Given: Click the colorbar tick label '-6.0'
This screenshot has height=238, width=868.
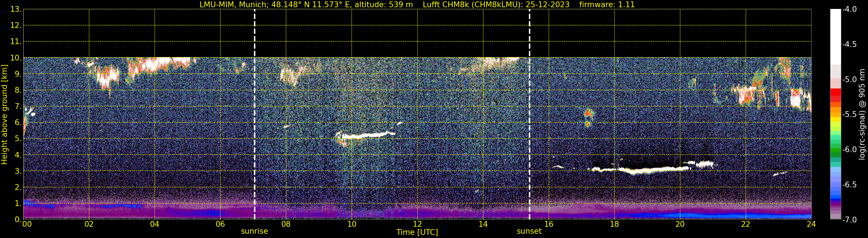Looking at the screenshot, I should click(x=850, y=150).
